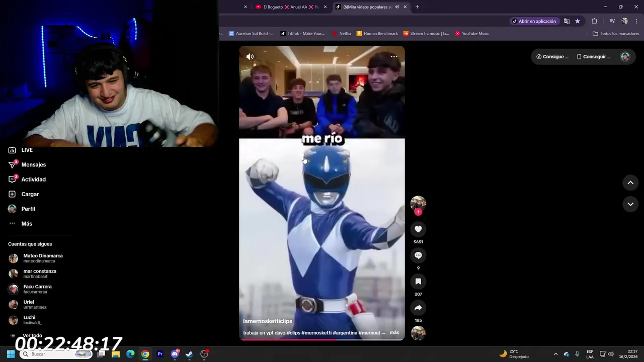Click the 'Consigue ...' coins button
644x362 pixels.
pos(552,57)
